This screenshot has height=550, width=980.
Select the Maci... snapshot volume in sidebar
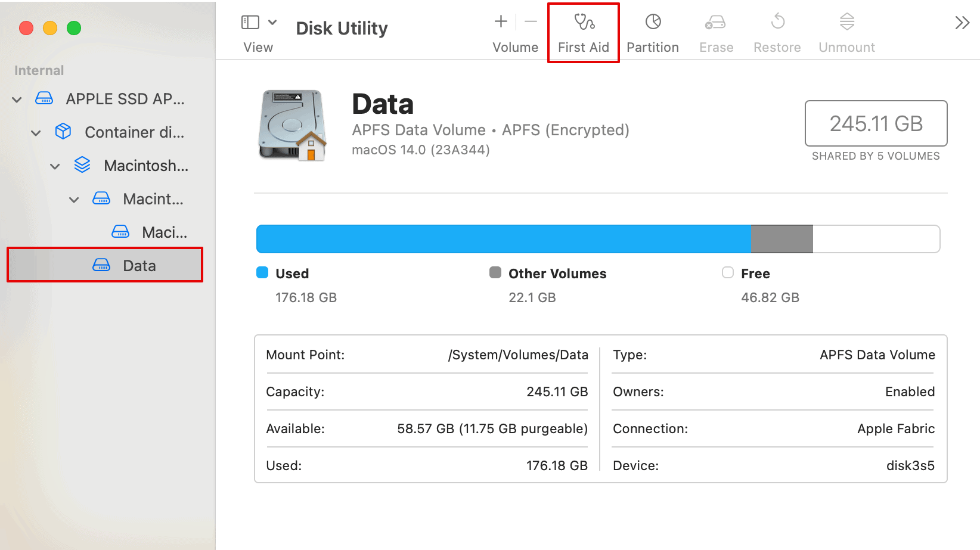[164, 232]
